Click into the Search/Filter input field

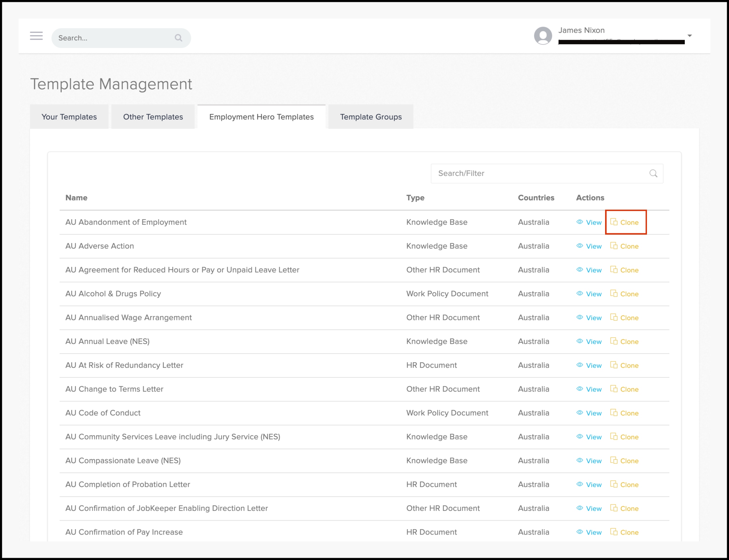point(534,173)
